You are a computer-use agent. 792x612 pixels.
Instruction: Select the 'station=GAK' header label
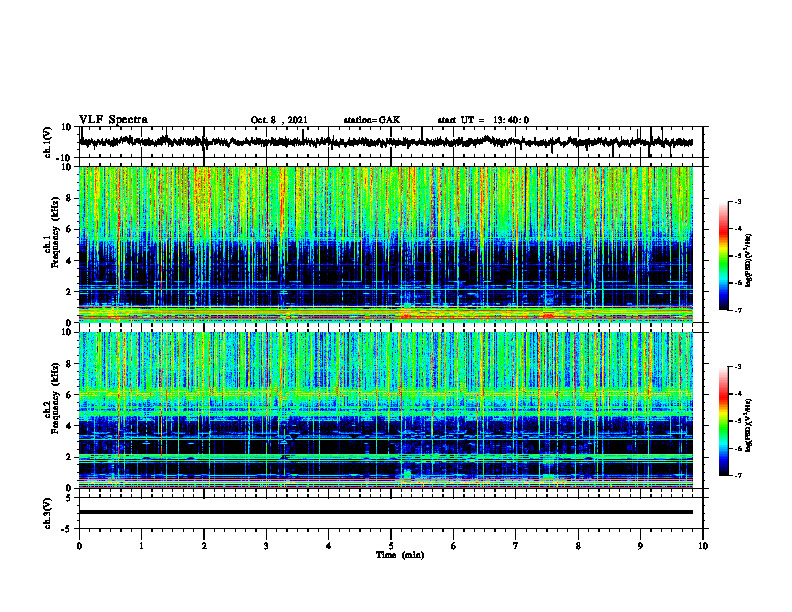click(x=372, y=120)
